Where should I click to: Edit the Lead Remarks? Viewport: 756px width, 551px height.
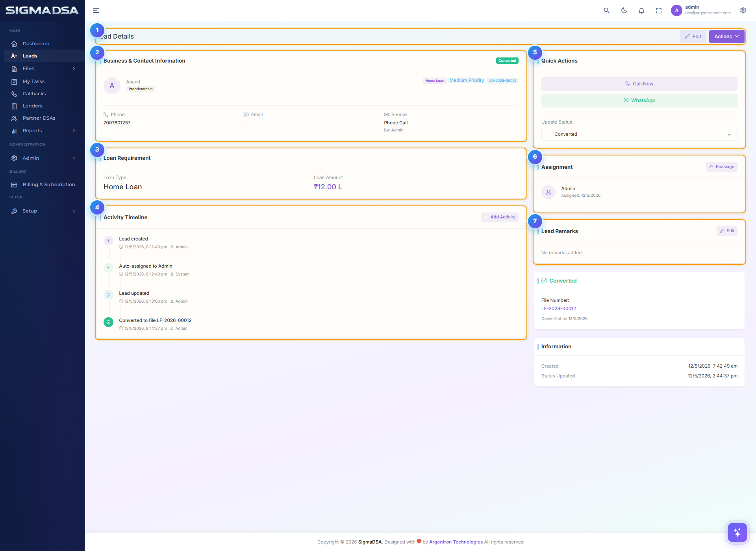pos(727,231)
